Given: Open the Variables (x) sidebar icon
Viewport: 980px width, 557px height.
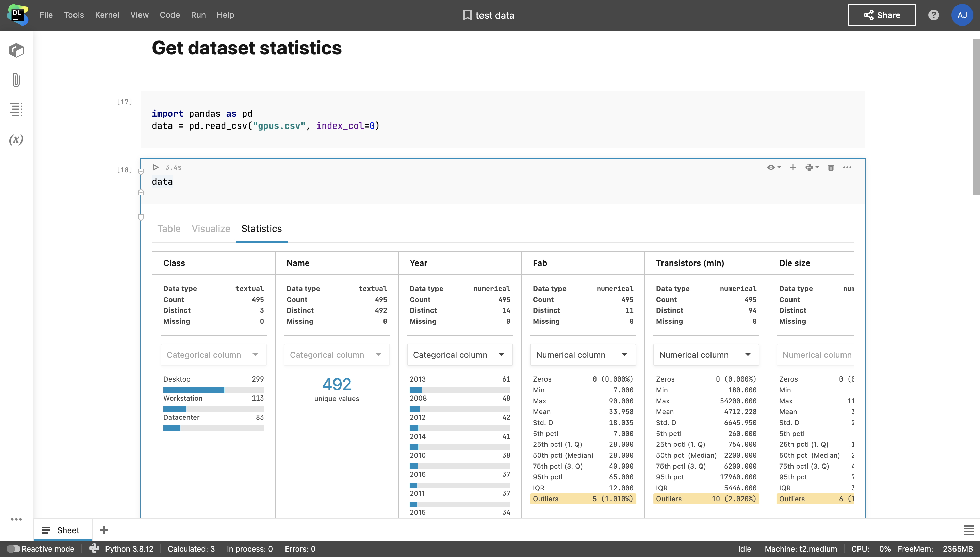Looking at the screenshot, I should tap(16, 139).
